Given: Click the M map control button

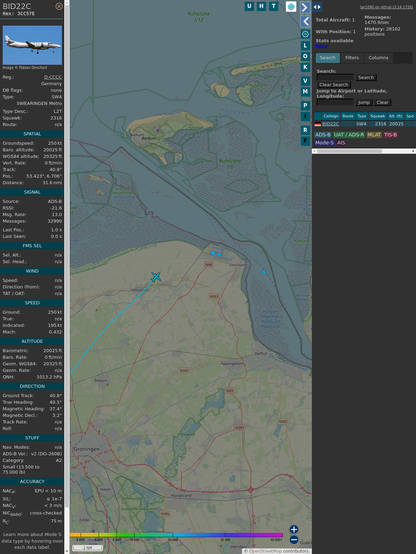Looking at the screenshot, I should point(305,92).
